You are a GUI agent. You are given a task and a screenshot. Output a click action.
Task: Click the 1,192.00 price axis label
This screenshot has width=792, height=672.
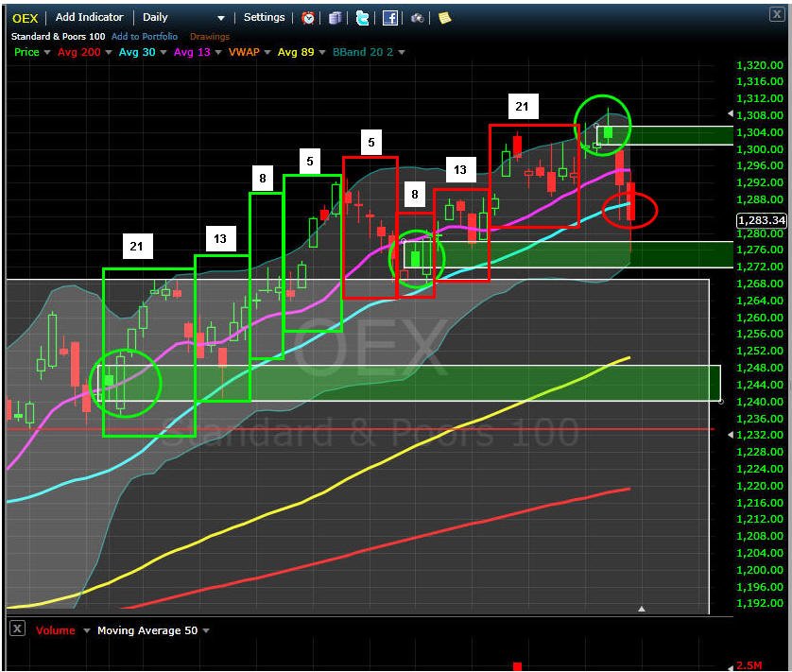[760, 603]
